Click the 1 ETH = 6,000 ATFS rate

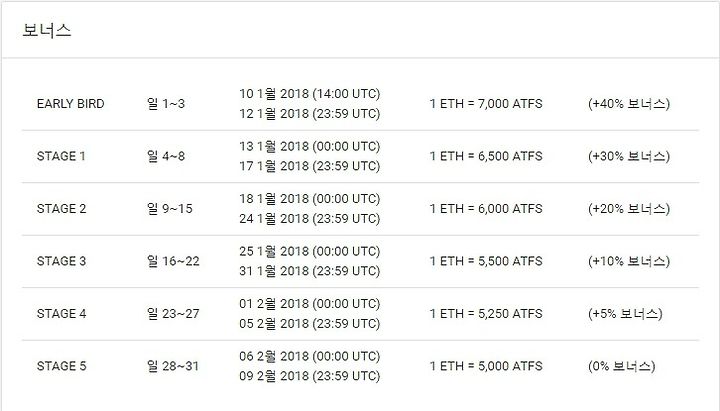point(486,208)
